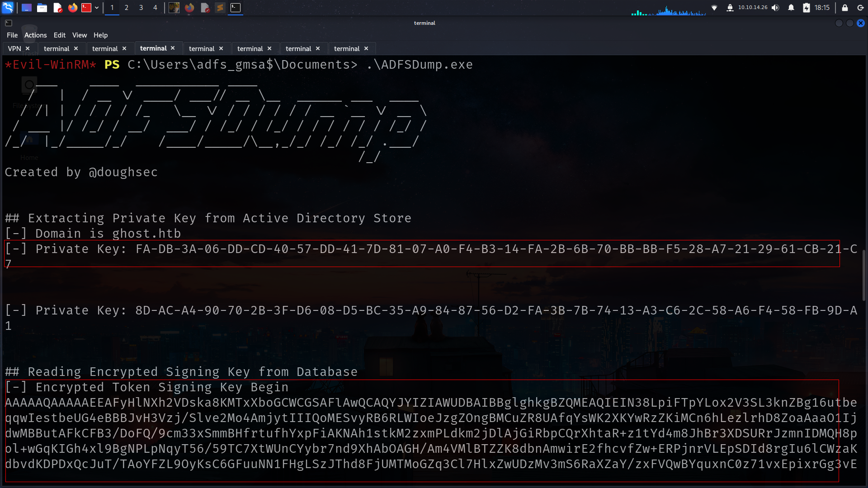Image resolution: width=868 pixels, height=488 pixels.
Task: Click the terminal vertical scrollbar handle
Action: tap(864, 275)
